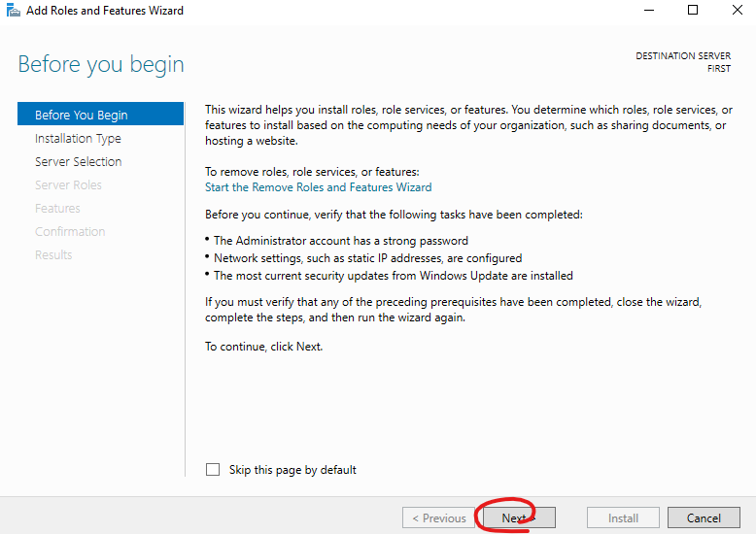Click the Next button
This screenshot has height=534, width=756.
519,518
